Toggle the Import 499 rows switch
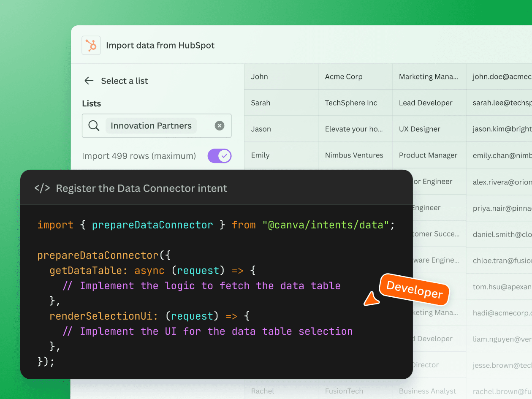Screen dimensions: 532x399 pyautogui.click(x=220, y=156)
